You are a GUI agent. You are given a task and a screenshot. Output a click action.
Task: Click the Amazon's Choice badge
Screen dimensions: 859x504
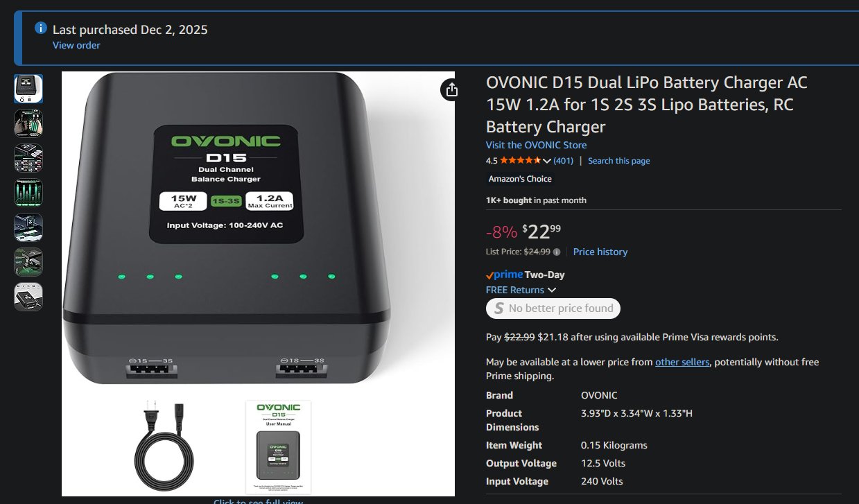click(x=520, y=179)
